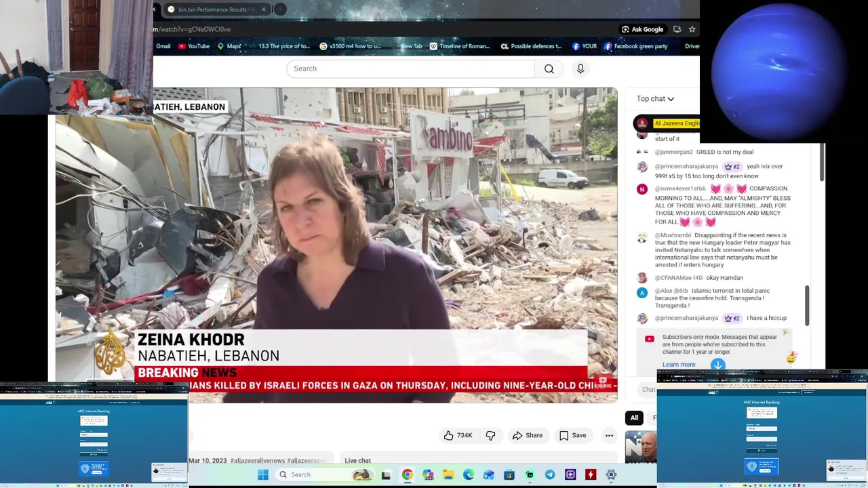The height and width of the screenshot is (488, 868).
Task: Click Learn more in chat notice
Action: click(x=679, y=365)
